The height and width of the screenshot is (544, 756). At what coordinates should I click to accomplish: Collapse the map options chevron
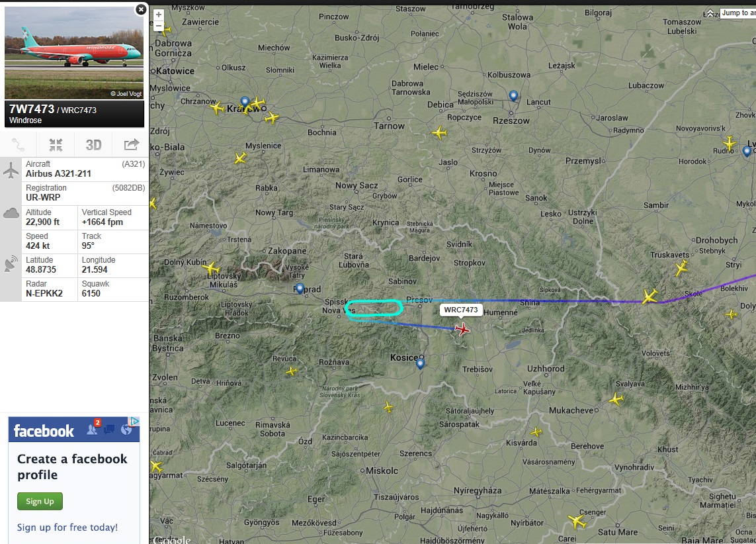[710, 13]
